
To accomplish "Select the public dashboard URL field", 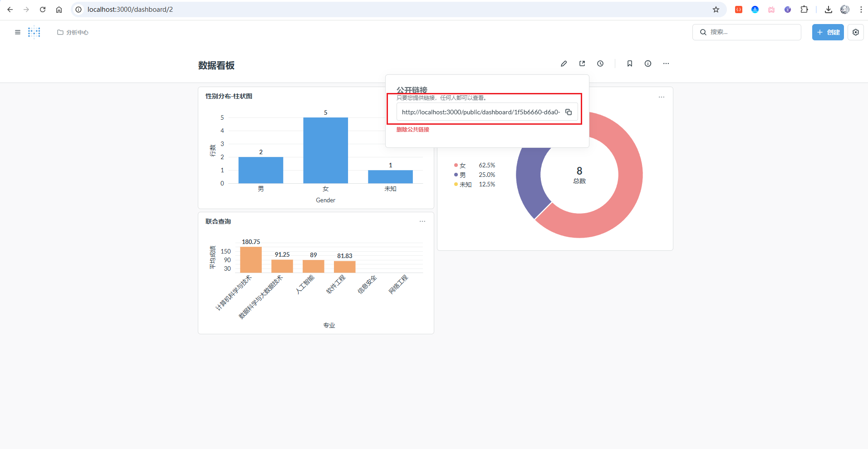I will (480, 112).
